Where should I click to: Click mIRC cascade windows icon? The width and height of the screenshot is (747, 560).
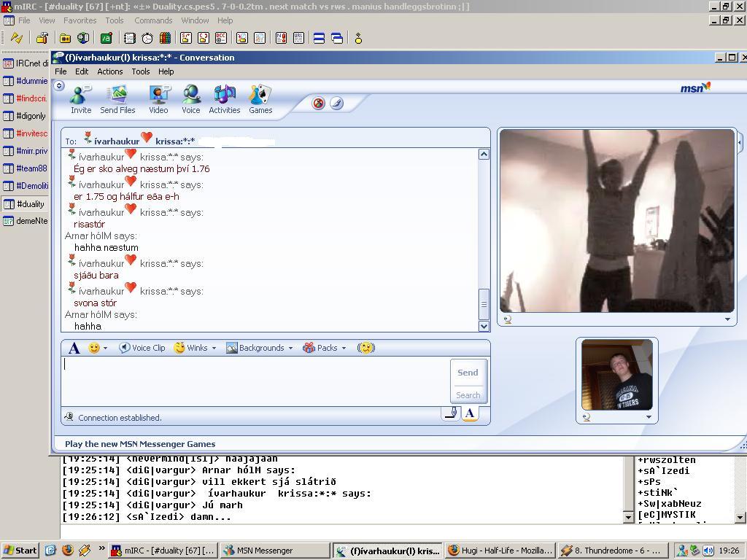coord(337,38)
